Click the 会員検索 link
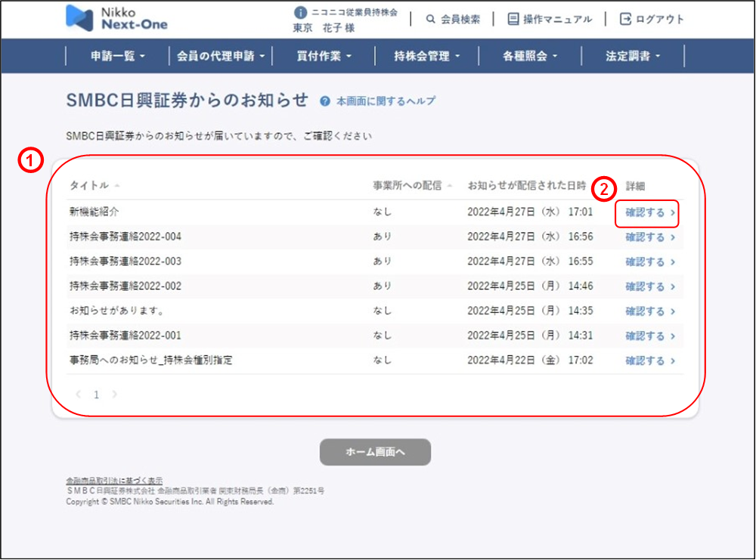756x560 pixels. pyautogui.click(x=460, y=20)
